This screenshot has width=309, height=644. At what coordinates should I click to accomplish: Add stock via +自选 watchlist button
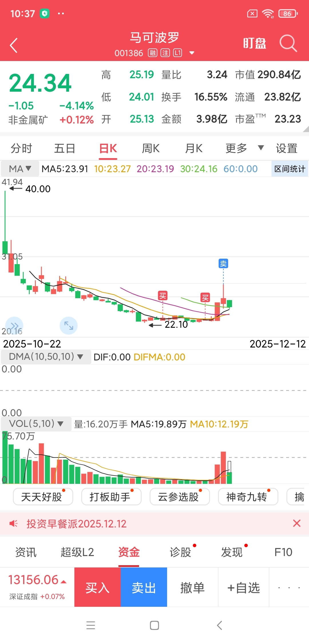[x=243, y=587]
